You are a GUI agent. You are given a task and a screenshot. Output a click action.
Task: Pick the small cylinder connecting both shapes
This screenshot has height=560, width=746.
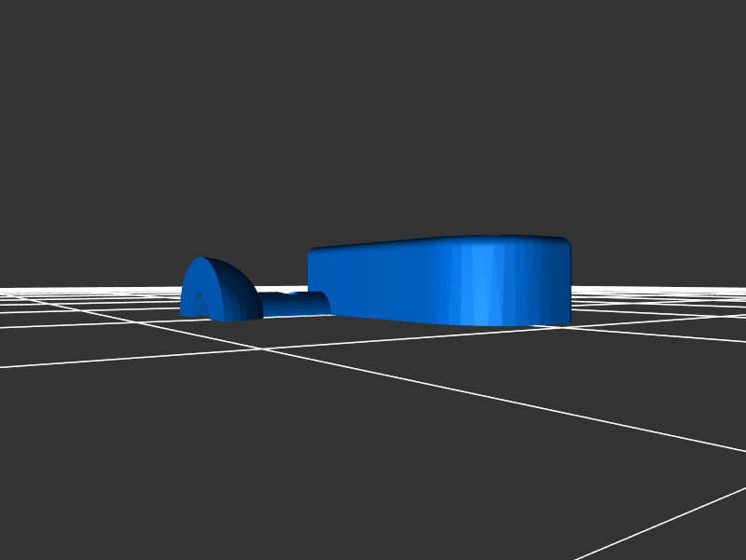294,304
